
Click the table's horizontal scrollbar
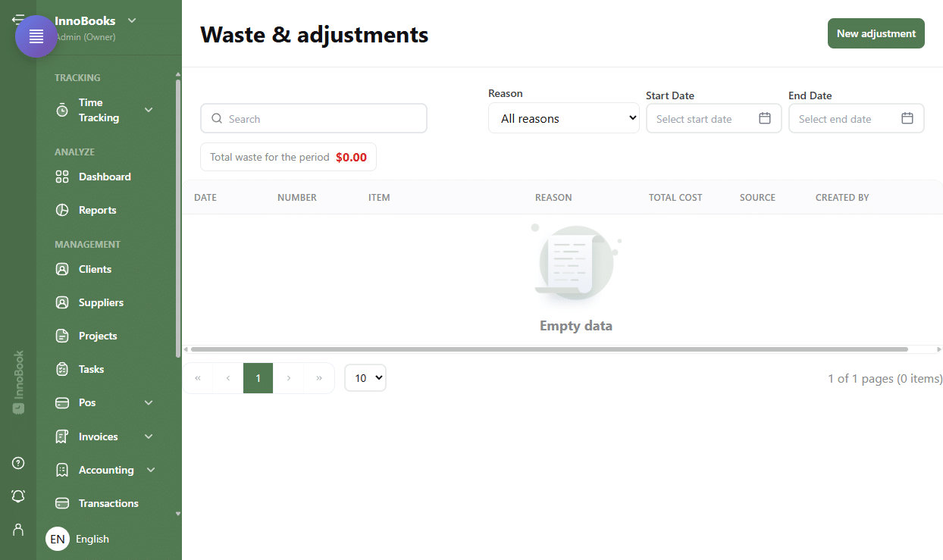point(550,349)
